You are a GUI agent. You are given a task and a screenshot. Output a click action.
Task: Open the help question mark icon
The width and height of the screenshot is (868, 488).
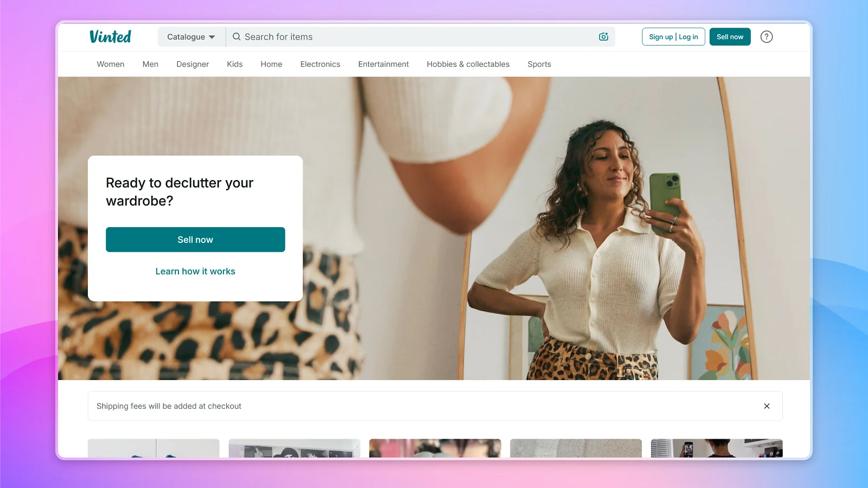pos(767,37)
